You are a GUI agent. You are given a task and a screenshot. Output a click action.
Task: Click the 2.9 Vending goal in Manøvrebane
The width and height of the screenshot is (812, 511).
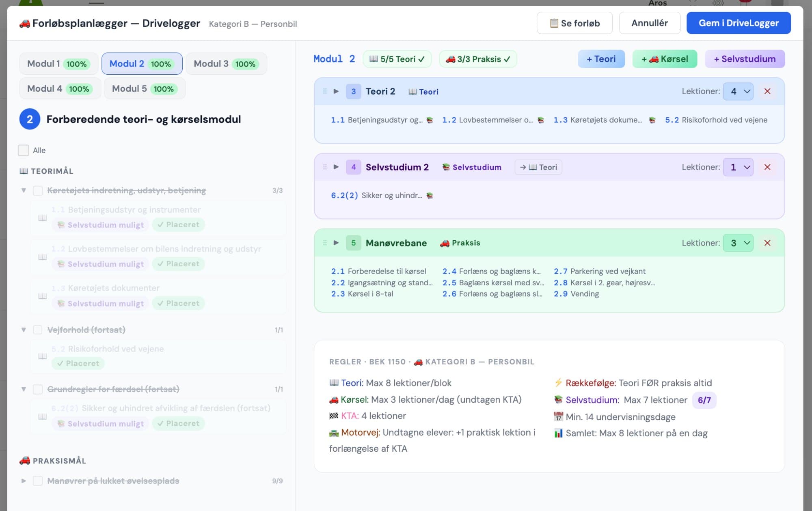coord(576,294)
